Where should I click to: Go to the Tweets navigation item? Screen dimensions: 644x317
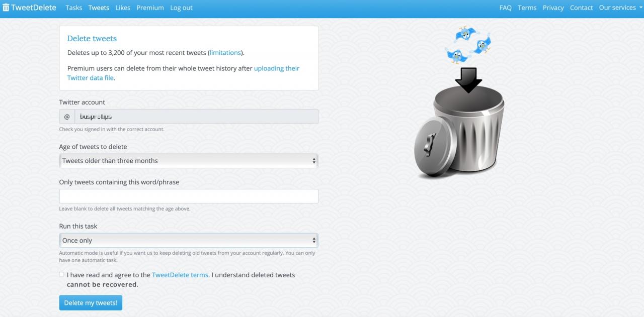pyautogui.click(x=99, y=8)
